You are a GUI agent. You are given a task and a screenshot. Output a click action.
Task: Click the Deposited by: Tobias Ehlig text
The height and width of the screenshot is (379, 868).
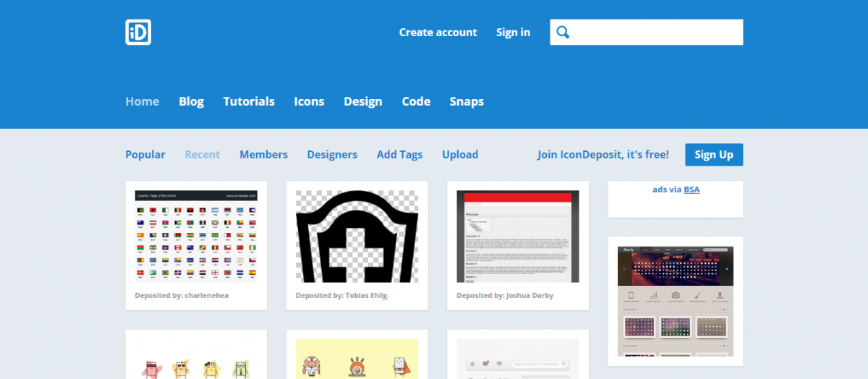coord(341,295)
